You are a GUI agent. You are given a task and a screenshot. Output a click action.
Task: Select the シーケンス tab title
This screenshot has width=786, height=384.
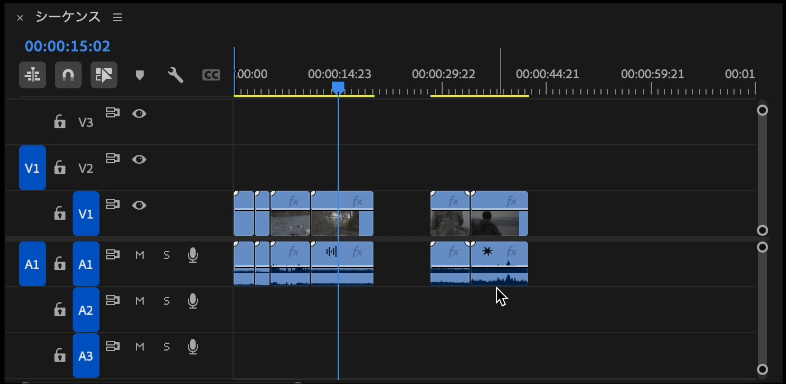coord(68,17)
